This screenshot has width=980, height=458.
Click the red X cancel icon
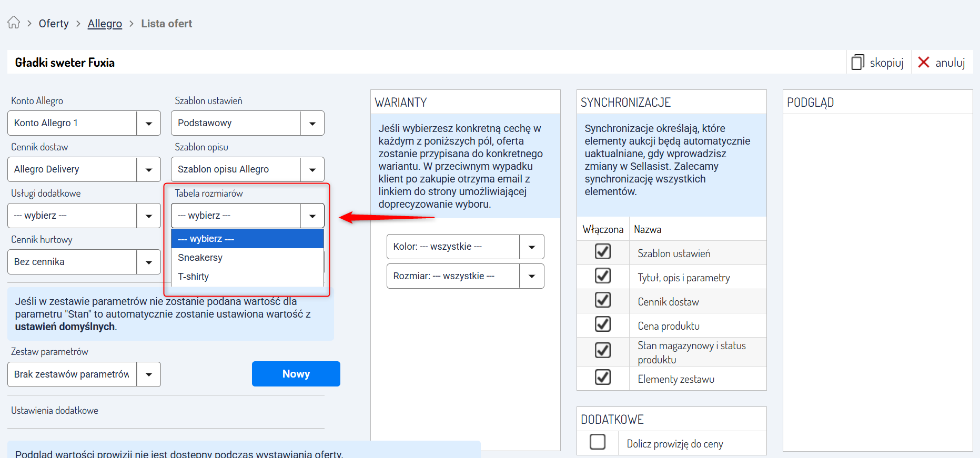coord(923,63)
